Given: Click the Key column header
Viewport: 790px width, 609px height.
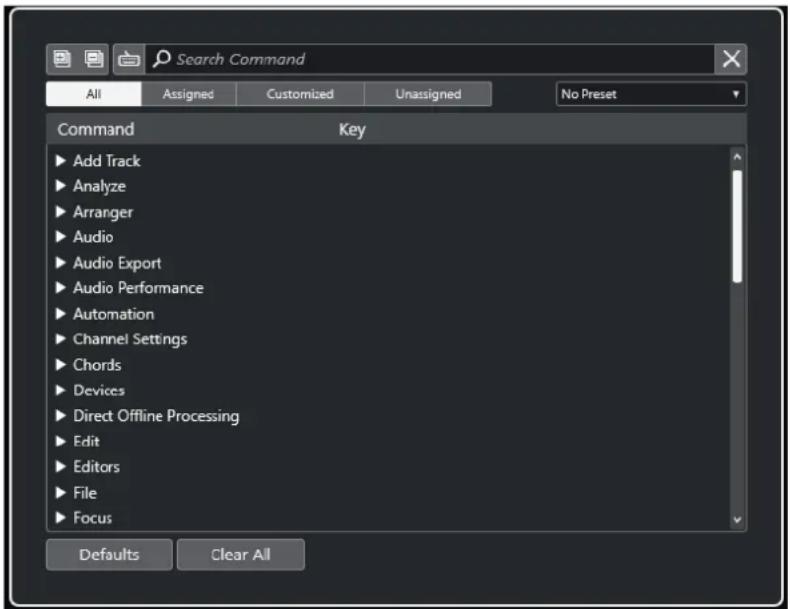Looking at the screenshot, I should pos(352,130).
